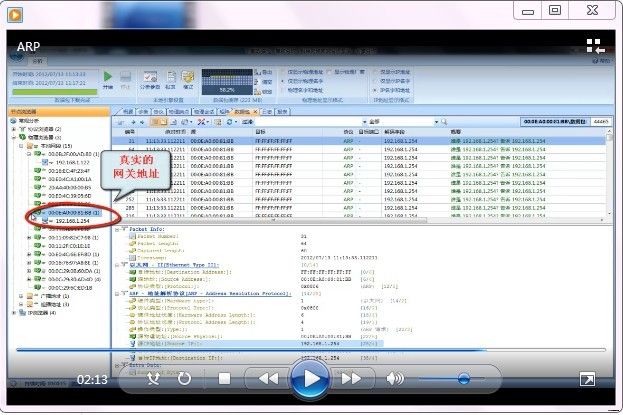Click the previous packet arrow icon

(134, 122)
